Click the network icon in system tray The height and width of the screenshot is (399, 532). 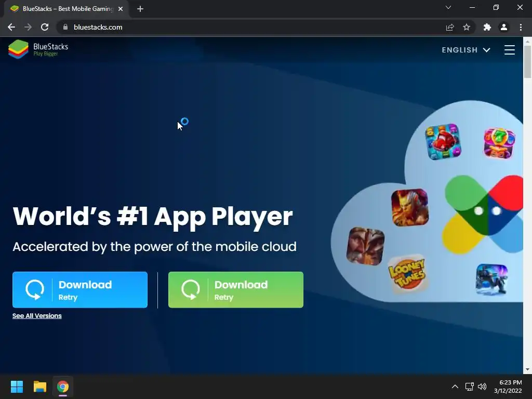pos(470,387)
